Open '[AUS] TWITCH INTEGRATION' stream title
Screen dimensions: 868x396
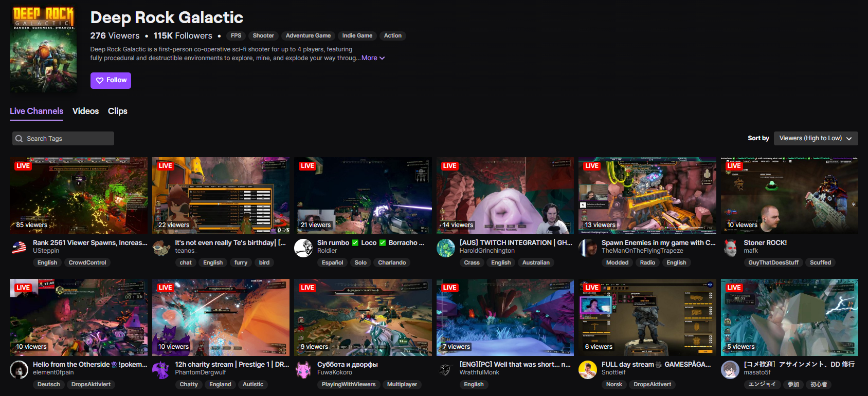[x=516, y=242]
